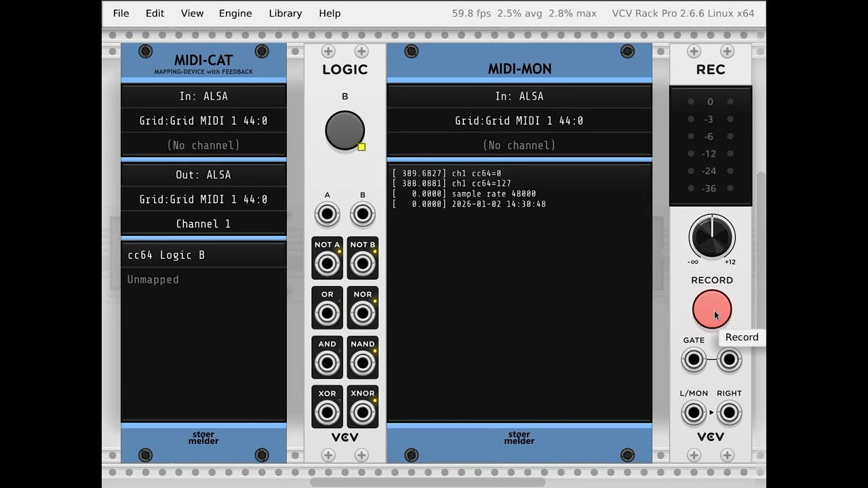Click the horizontal scrollbar at bottom
This screenshot has width=868, height=488.
click(x=426, y=482)
